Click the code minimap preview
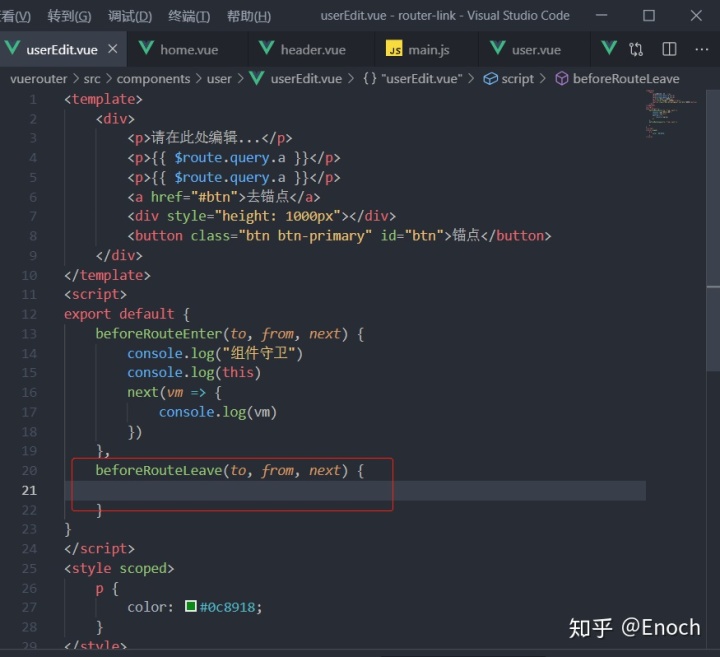 pyautogui.click(x=672, y=114)
